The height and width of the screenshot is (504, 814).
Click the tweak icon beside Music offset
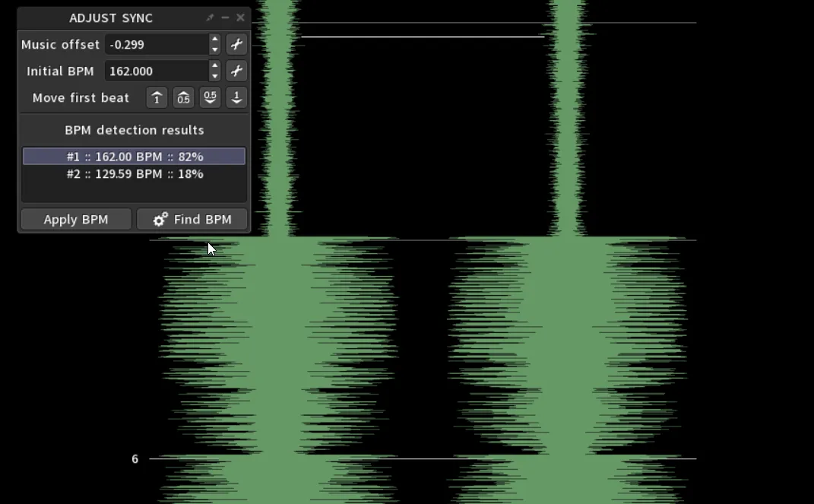236,45
